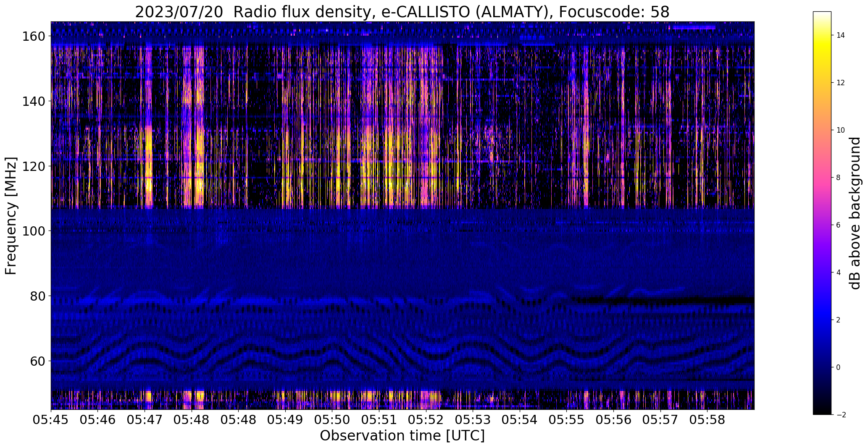
Task: Click the "Frequency [MHz]" y-axis label
Action: (x=11, y=216)
